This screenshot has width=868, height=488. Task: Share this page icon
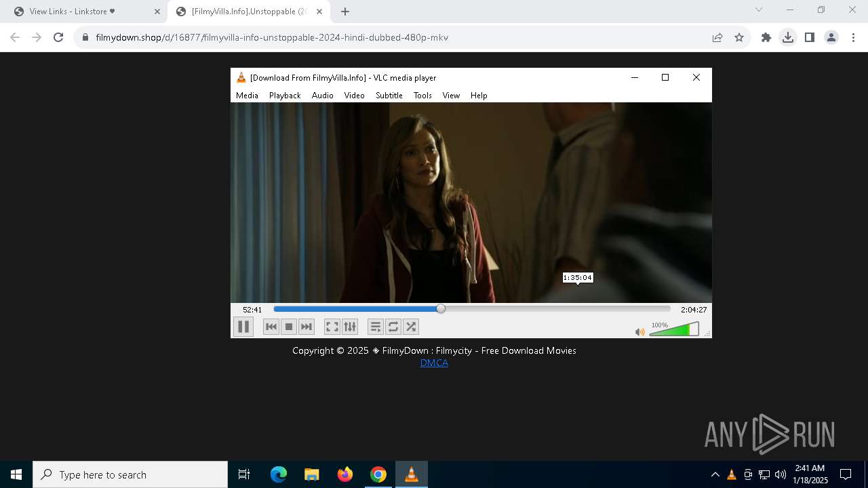(x=717, y=37)
